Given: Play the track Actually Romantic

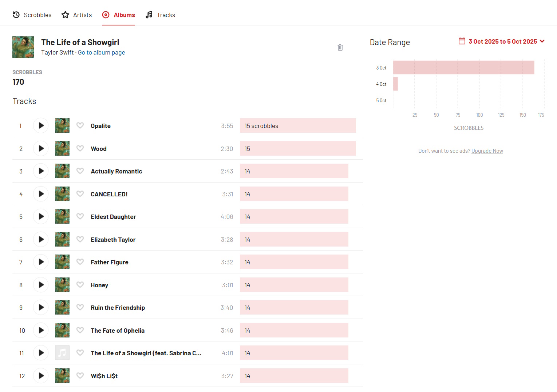Looking at the screenshot, I should (x=41, y=171).
